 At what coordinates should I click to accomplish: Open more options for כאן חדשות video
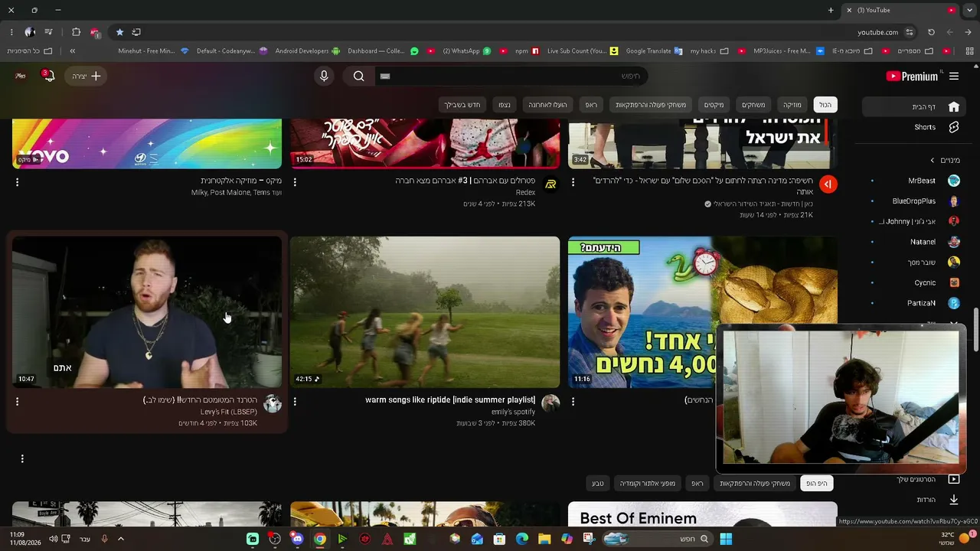(573, 182)
